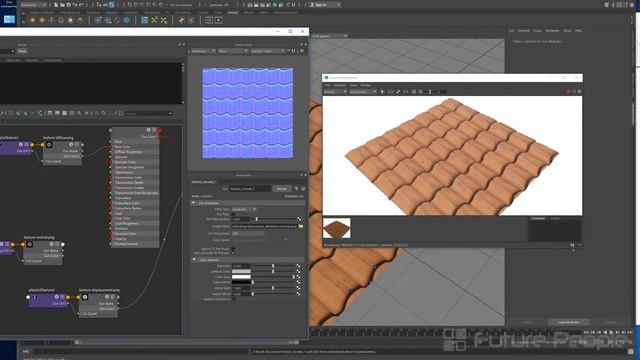Open the Attributes menu in Attribute Editor
The width and height of the screenshot is (640, 360).
(553, 31)
